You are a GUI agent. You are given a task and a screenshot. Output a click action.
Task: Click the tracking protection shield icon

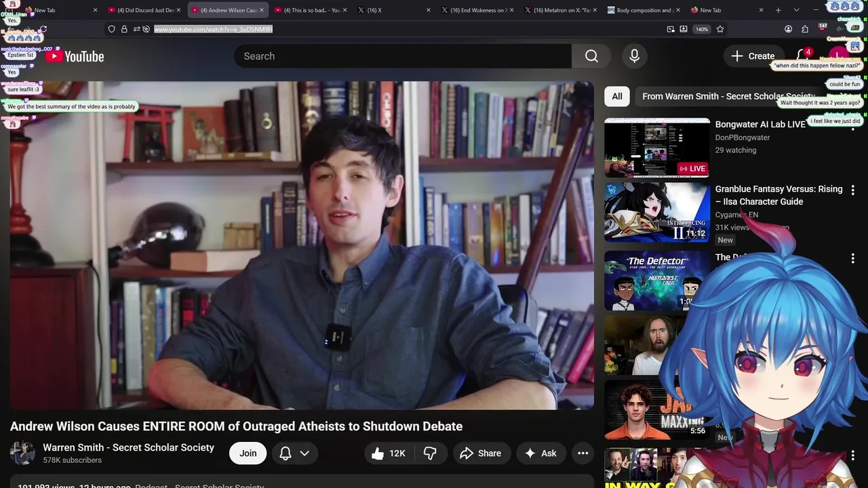[x=112, y=29]
